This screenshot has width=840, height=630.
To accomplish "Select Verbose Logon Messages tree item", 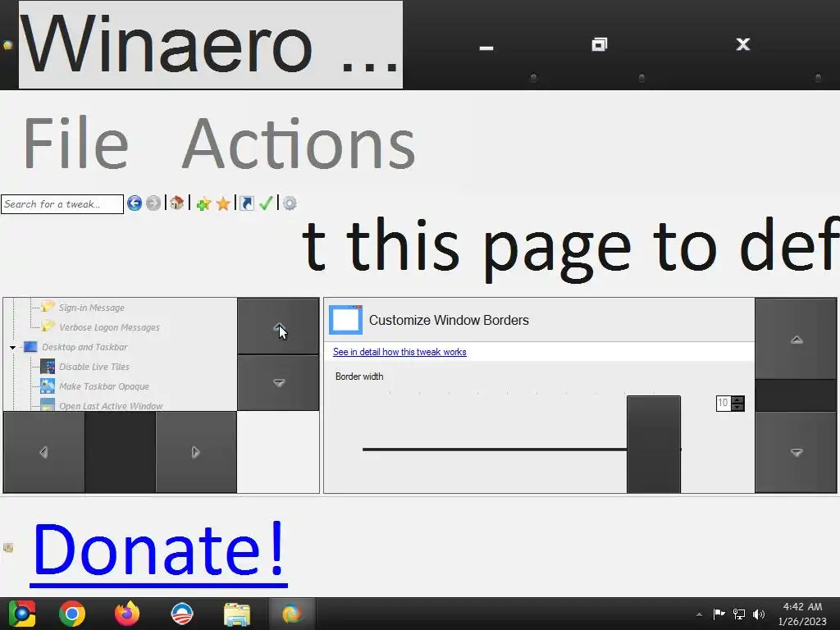I will pos(109,327).
